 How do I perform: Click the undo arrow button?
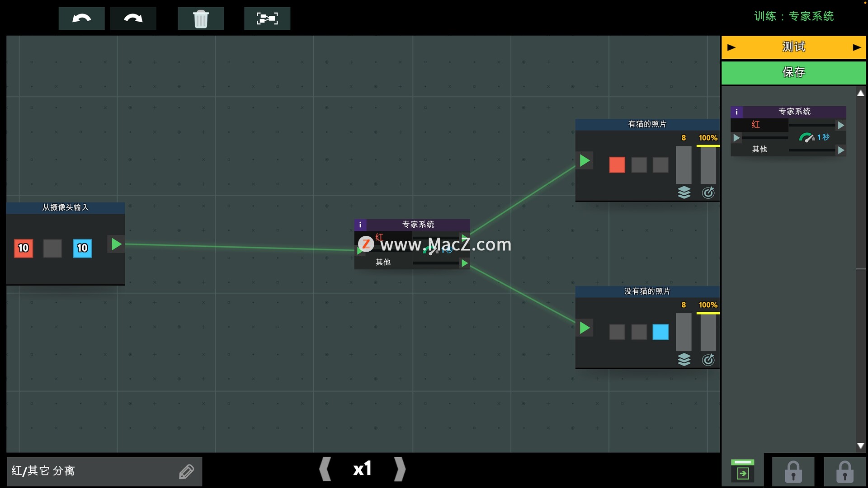[x=81, y=19]
